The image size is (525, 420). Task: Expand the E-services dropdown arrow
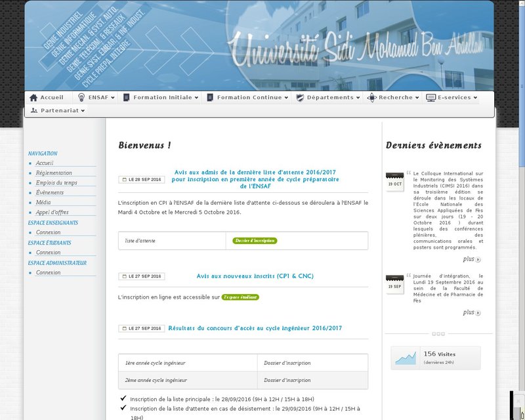(475, 98)
